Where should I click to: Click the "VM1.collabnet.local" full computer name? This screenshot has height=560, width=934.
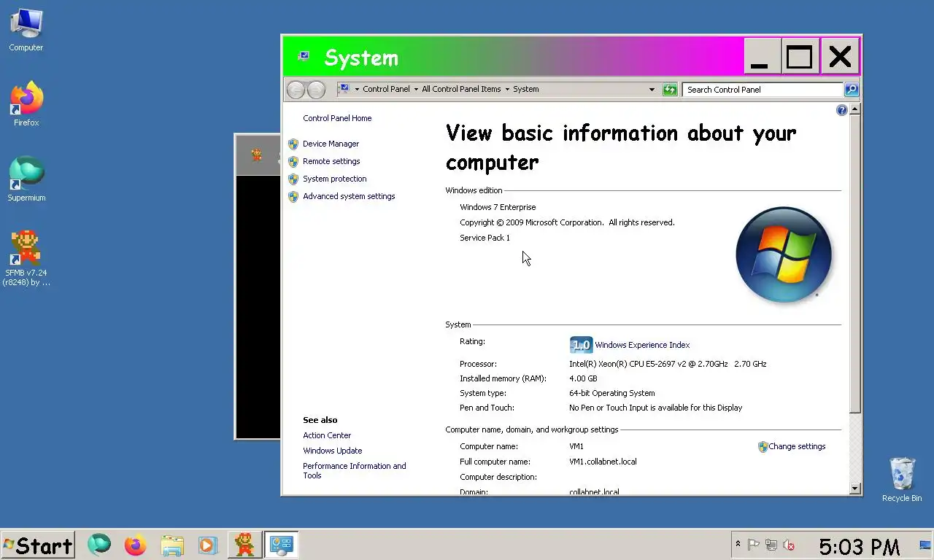click(x=603, y=462)
